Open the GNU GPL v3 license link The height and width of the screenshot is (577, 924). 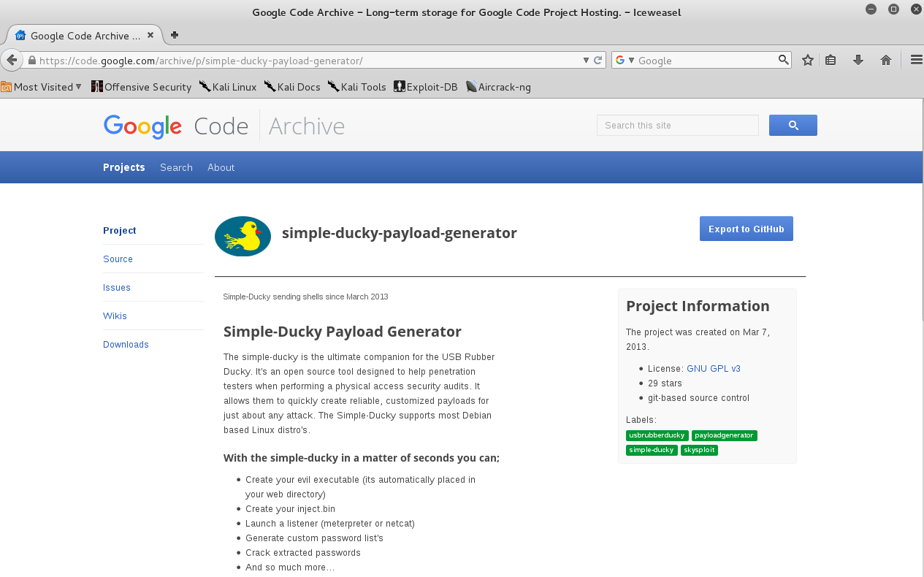(x=714, y=369)
